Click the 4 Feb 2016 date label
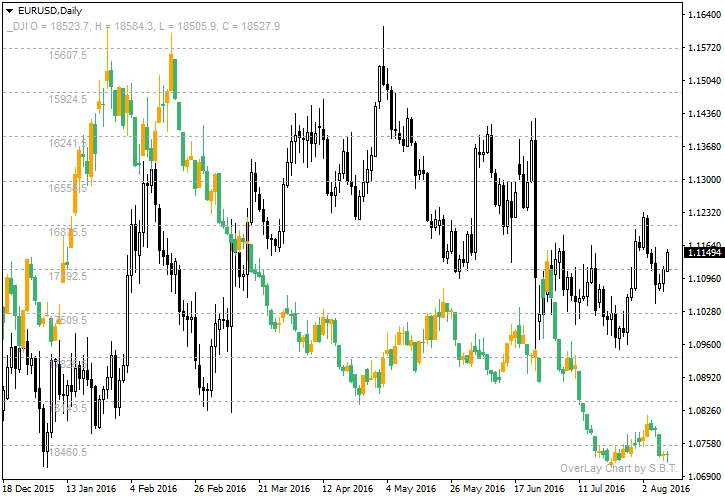Image resolution: width=725 pixels, height=500 pixels. (153, 489)
